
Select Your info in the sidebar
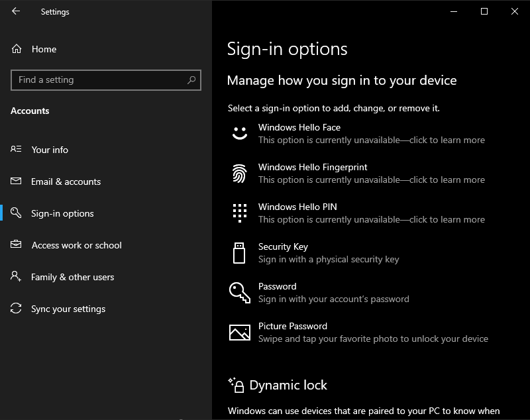[50, 150]
